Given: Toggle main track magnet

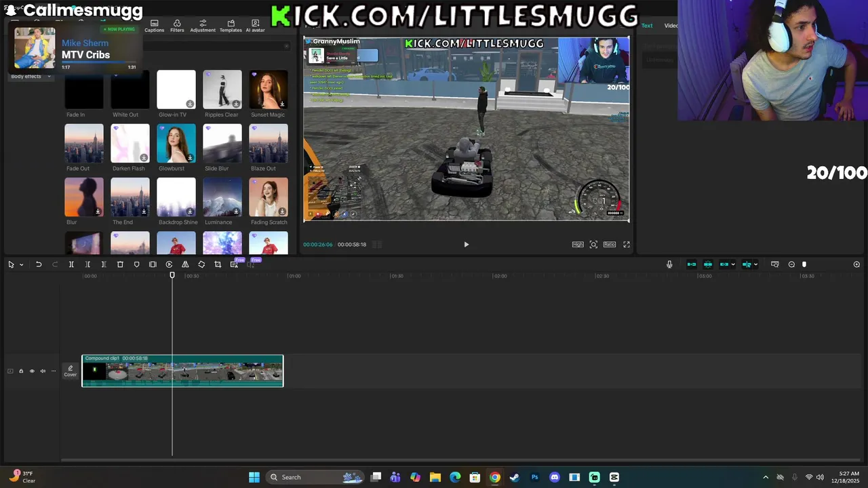Looking at the screenshot, I should (x=692, y=264).
